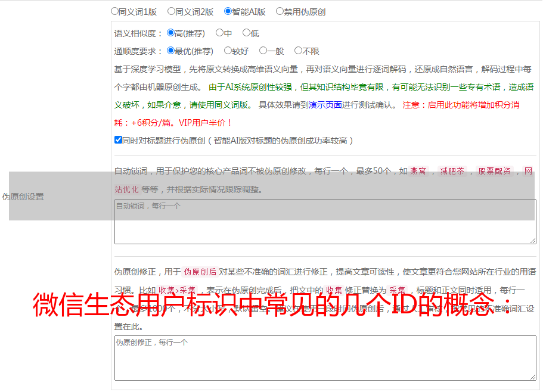Click the 收集>采集 example text

[177, 290]
